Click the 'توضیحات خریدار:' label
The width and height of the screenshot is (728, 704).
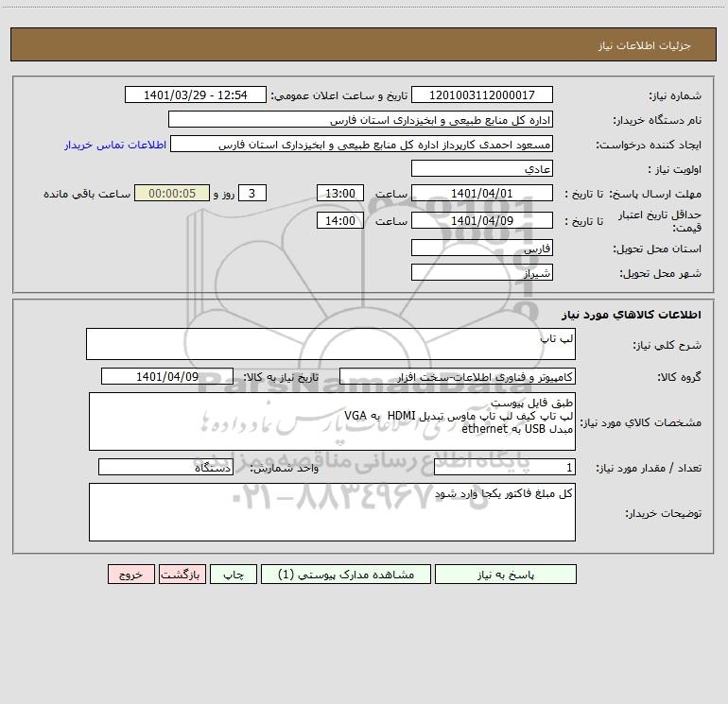[x=663, y=513]
